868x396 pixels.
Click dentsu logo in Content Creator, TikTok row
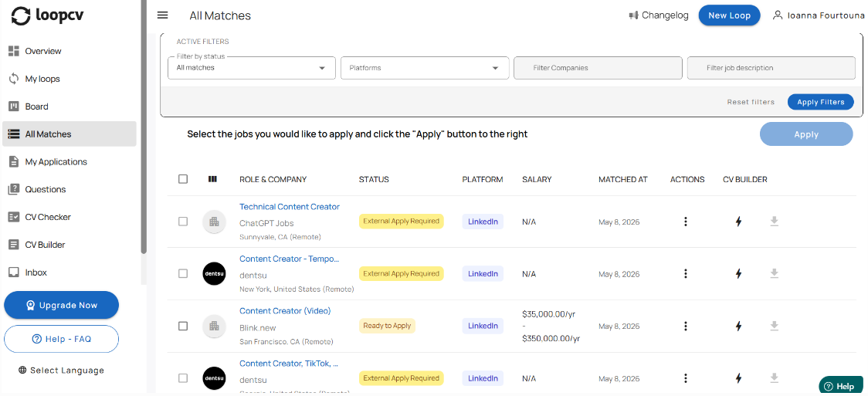pos(214,378)
